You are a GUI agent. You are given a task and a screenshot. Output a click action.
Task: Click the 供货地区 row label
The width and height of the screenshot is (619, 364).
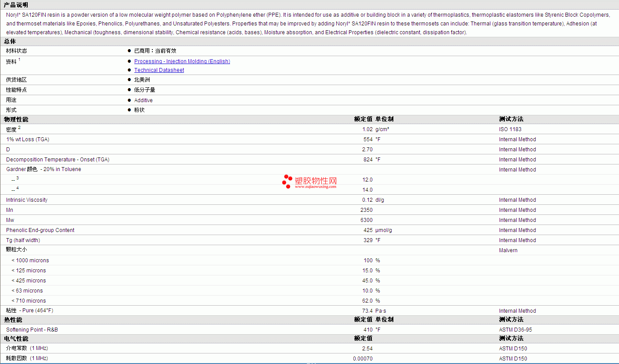click(x=17, y=80)
